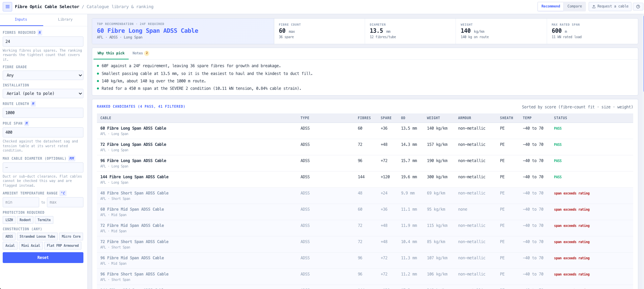Select the 72 Fibre Mid Span ADSS row

pyautogui.click(x=365, y=228)
